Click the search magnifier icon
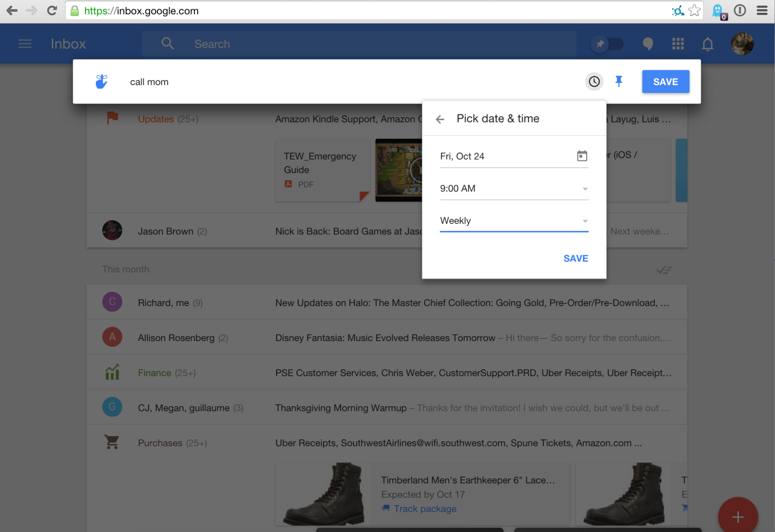The width and height of the screenshot is (775, 532). [x=167, y=44]
